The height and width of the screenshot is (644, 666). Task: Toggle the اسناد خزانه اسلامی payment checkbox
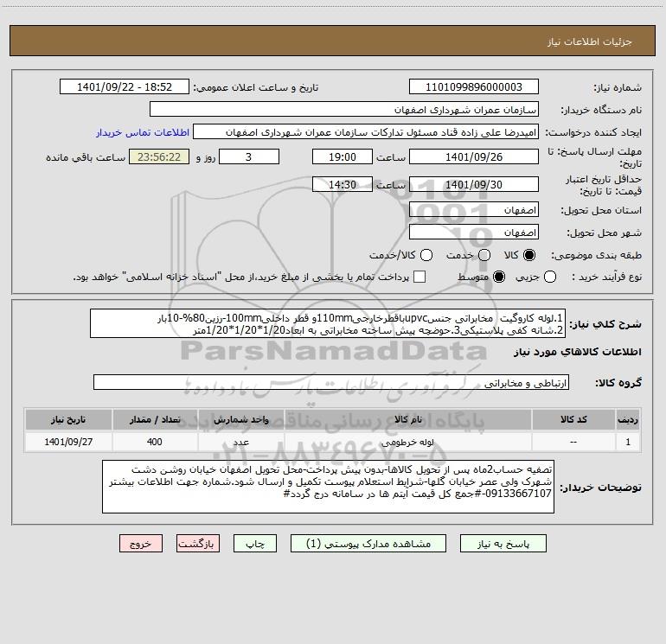(419, 277)
